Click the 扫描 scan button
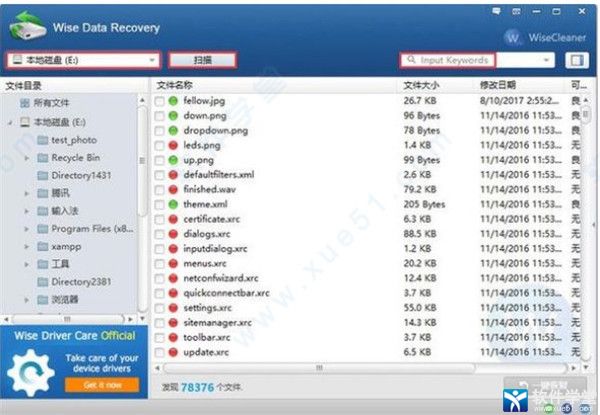Viewport: 600px width, 415px height. (x=202, y=60)
